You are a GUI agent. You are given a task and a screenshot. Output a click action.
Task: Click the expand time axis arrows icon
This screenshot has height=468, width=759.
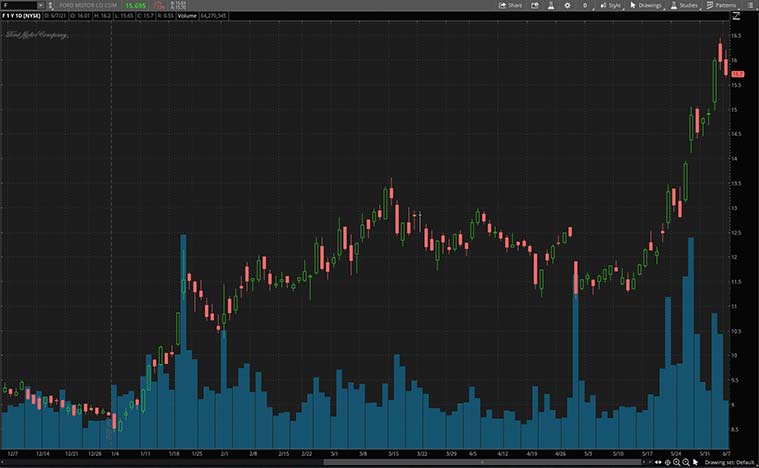pyautogui.click(x=658, y=462)
